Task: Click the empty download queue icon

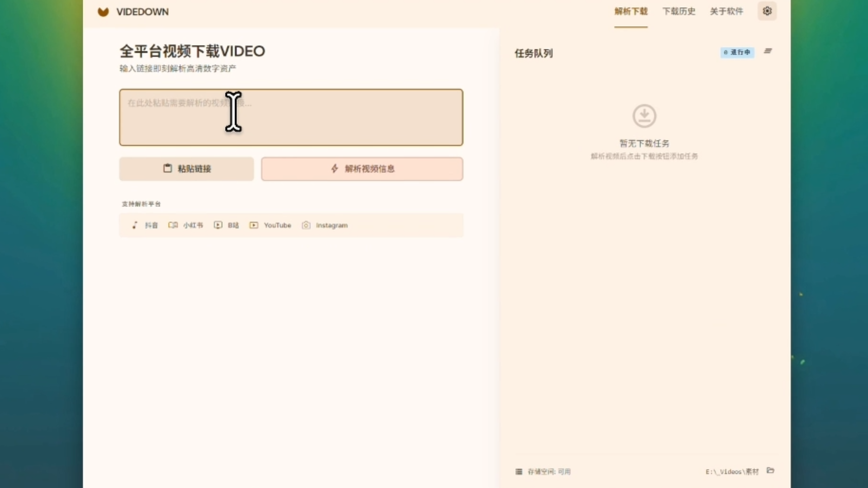Action: coord(644,116)
